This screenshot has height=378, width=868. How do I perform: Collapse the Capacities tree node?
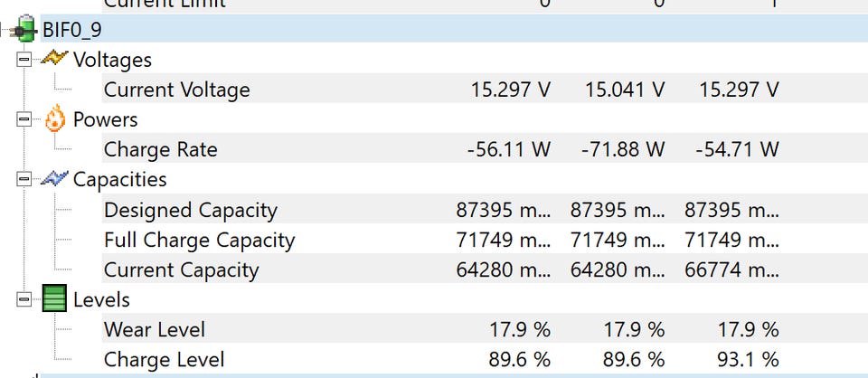coord(23,179)
